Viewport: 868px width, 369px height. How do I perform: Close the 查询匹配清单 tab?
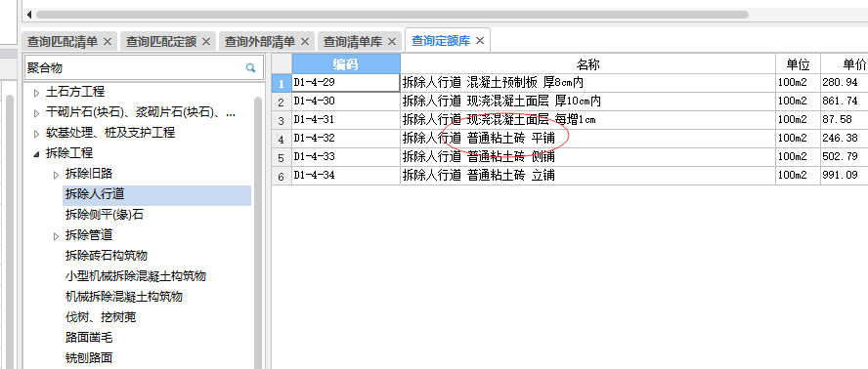[108, 42]
